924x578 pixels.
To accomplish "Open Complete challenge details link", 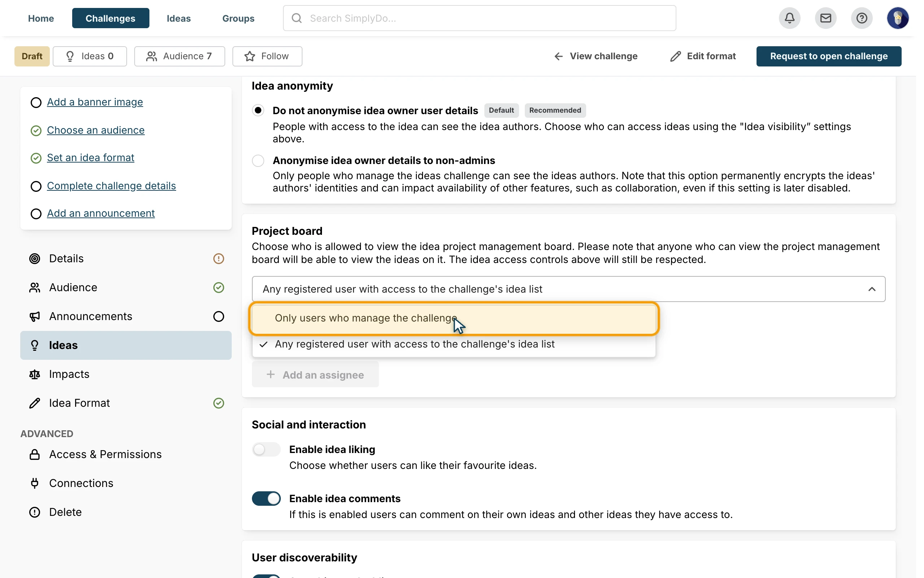I will [112, 186].
